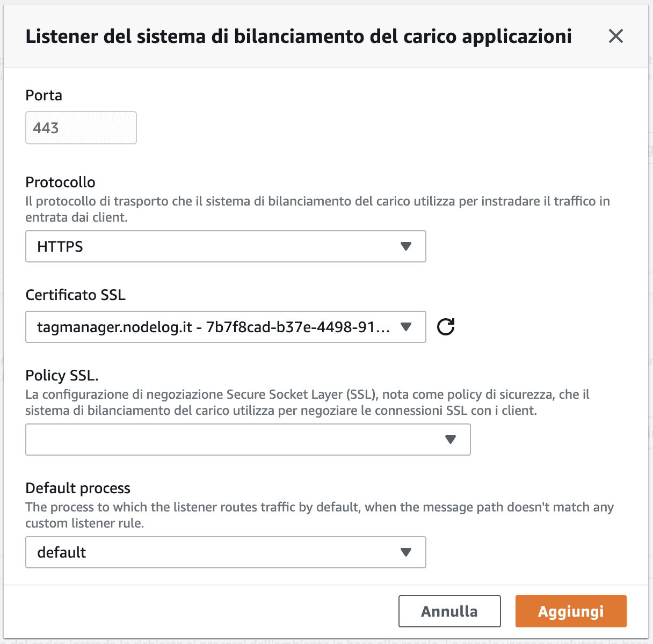Click the Certificato SSL label
653x644 pixels.
pyautogui.click(x=75, y=295)
